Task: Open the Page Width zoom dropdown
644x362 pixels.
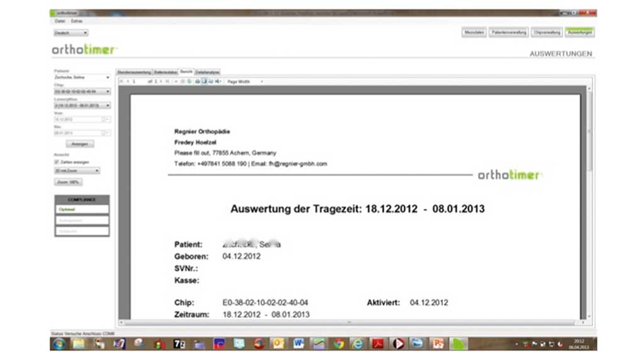Action: point(245,82)
